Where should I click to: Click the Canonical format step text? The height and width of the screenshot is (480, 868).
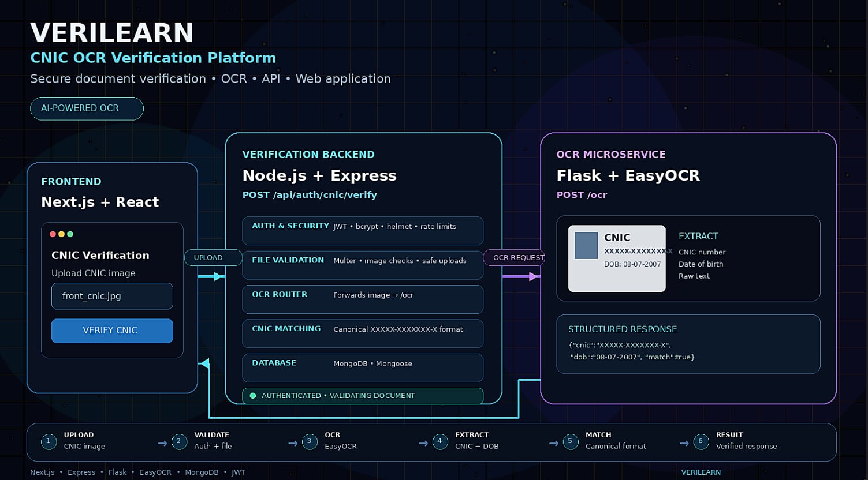point(616,447)
